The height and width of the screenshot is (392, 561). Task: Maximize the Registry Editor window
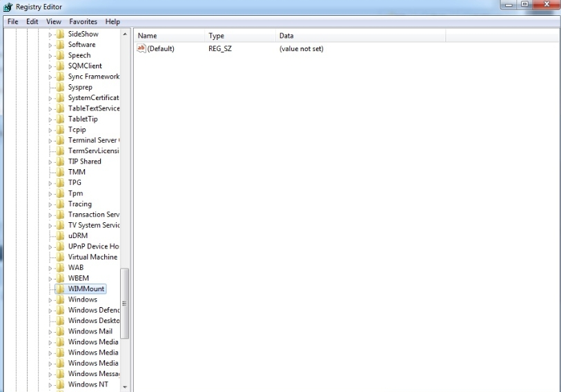(525, 5)
